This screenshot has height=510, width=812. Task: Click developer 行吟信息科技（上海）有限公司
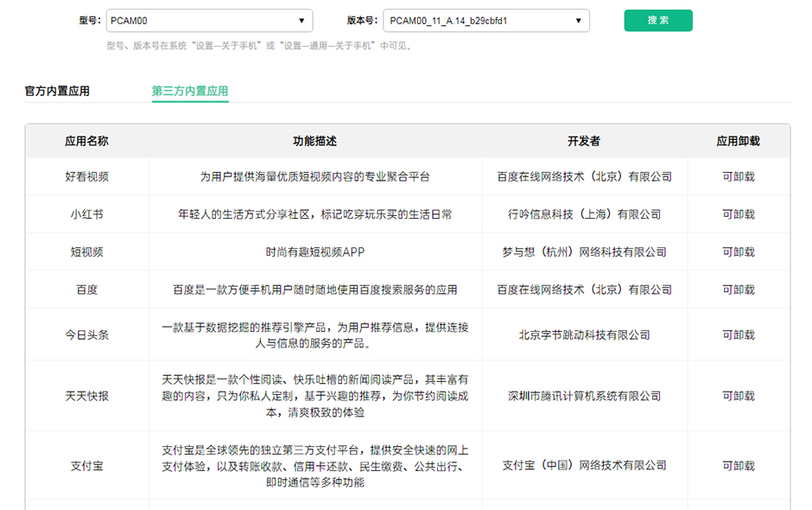pos(584,214)
